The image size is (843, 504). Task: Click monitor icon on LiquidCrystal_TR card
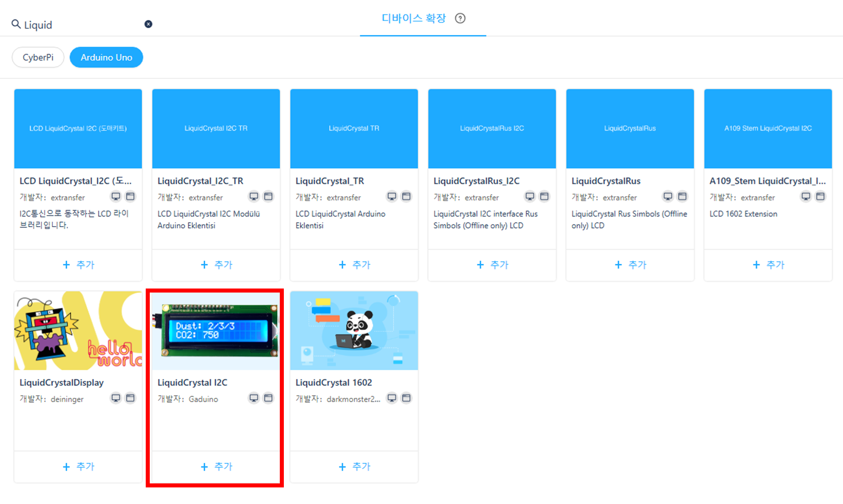pos(392,196)
